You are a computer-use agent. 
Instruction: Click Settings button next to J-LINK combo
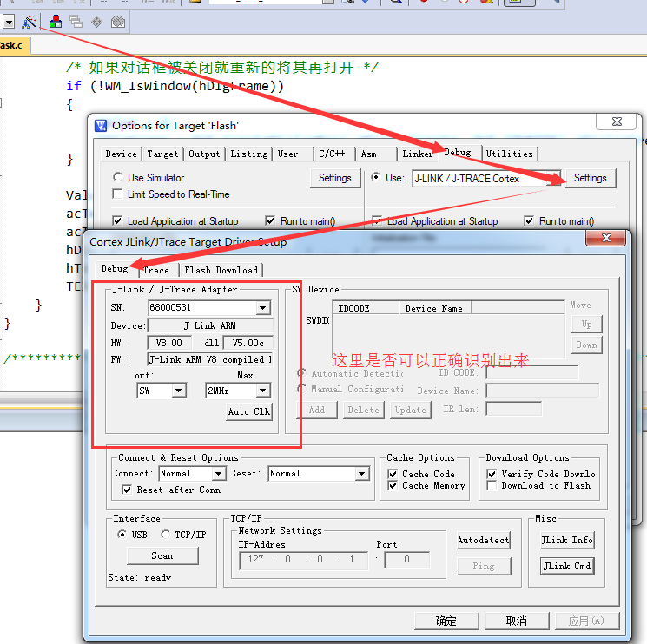coord(590,178)
